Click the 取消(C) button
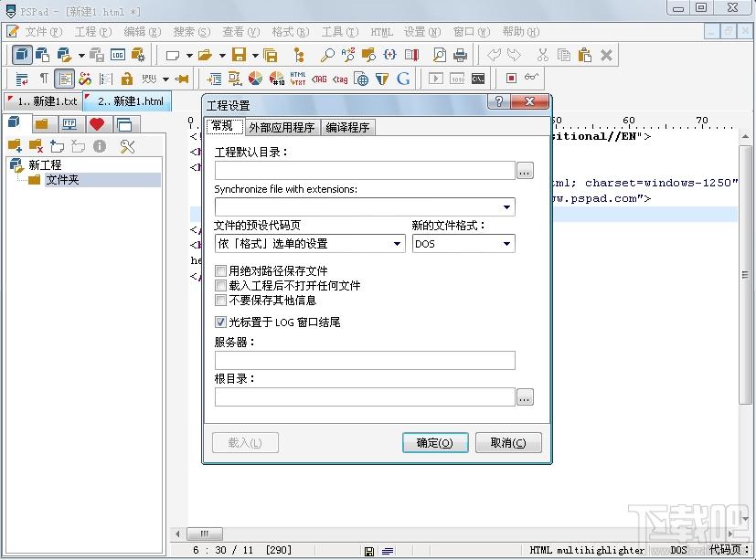Image resolution: width=756 pixels, height=560 pixels. 508,442
